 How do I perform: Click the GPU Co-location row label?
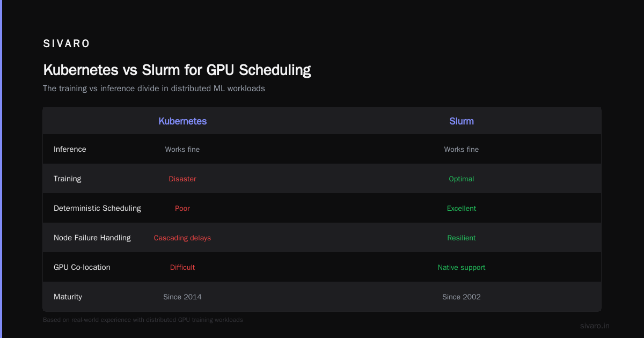click(82, 267)
